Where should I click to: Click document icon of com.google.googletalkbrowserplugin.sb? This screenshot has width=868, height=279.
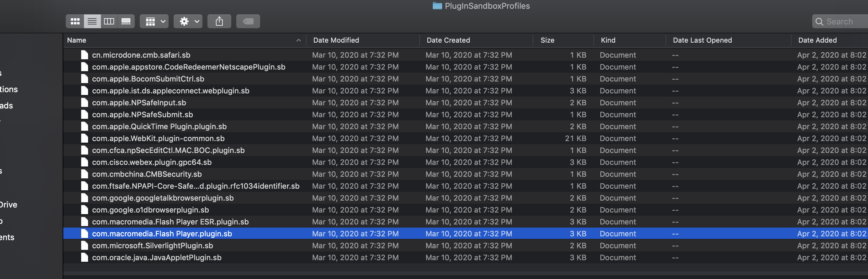click(85, 198)
